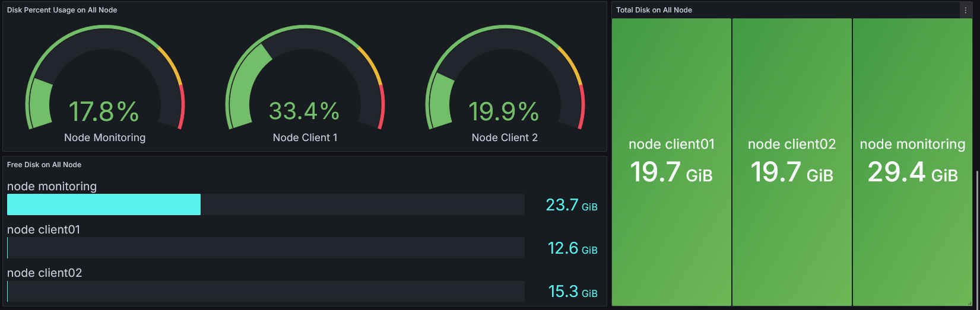The image size is (980, 310).
Task: Select the Node Client 2 gauge label
Action: (505, 138)
